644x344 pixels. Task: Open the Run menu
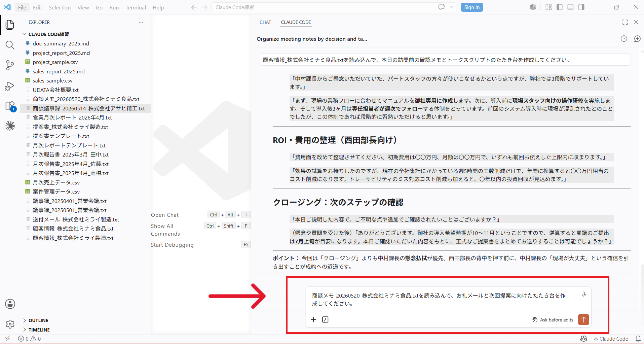click(x=114, y=7)
